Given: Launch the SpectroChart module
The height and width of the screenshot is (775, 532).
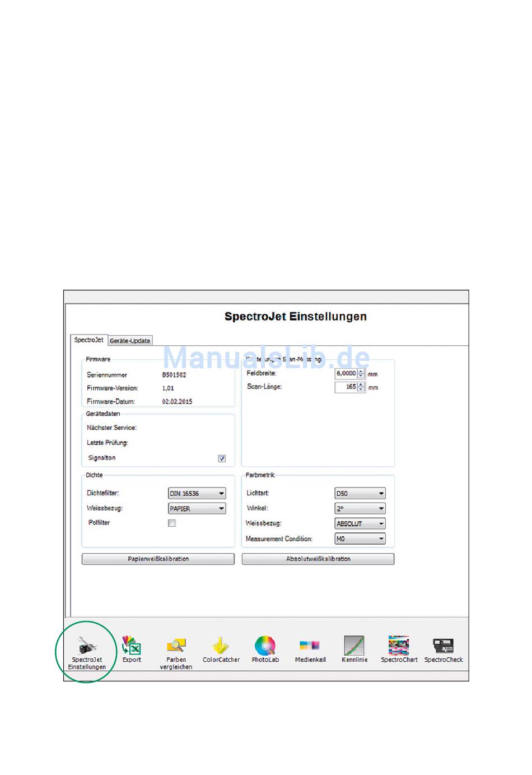Looking at the screenshot, I should (399, 649).
